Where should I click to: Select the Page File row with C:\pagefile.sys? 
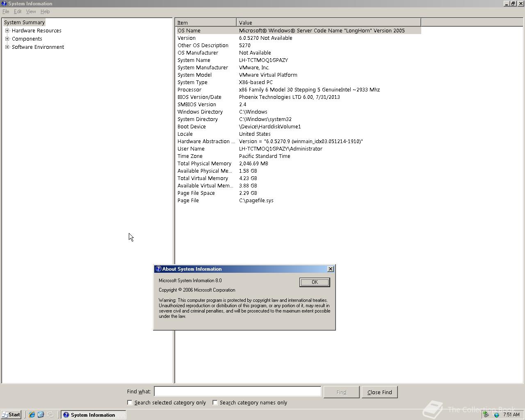pos(299,201)
